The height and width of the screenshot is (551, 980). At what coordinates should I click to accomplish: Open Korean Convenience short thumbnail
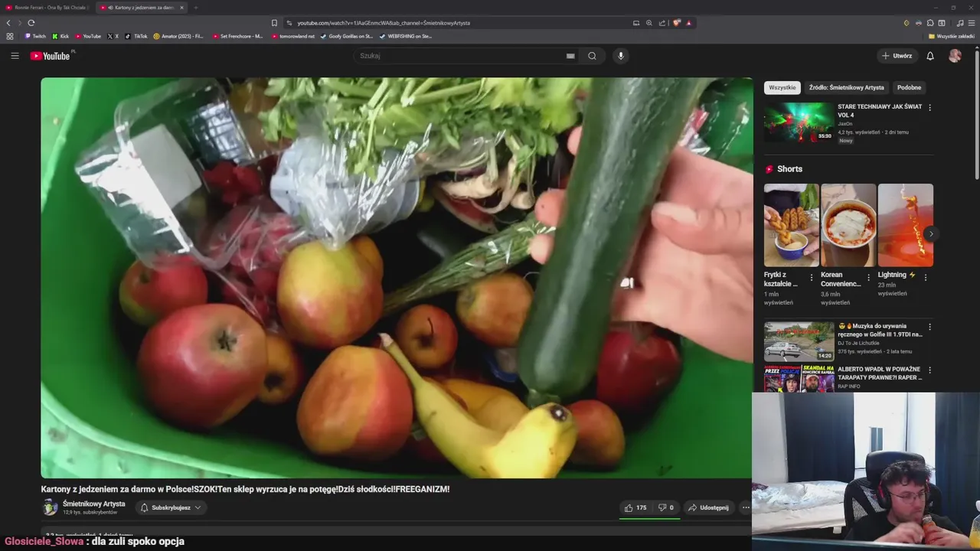[x=848, y=225]
